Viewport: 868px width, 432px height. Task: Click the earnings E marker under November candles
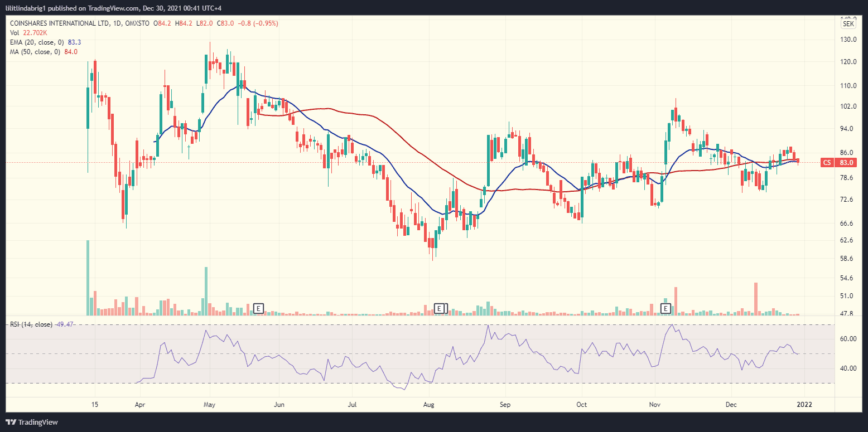pos(666,307)
